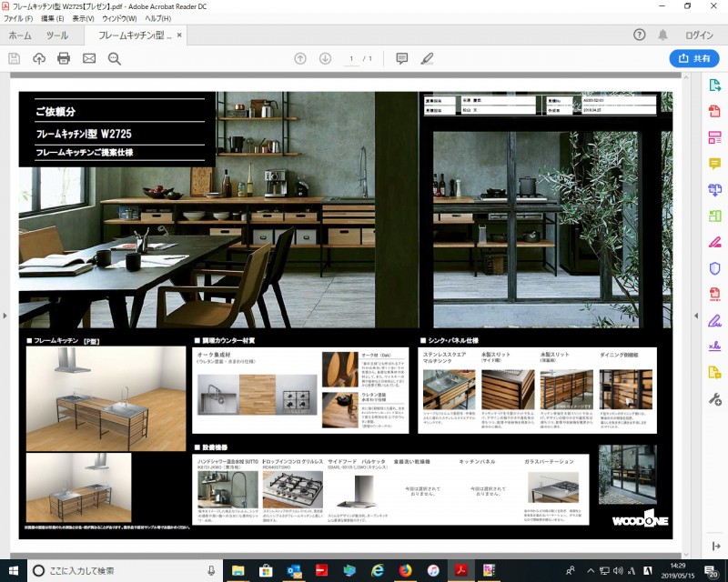Screen dimensions: 728x582
Task: Switch to the ツール tab
Action: [x=56, y=35]
